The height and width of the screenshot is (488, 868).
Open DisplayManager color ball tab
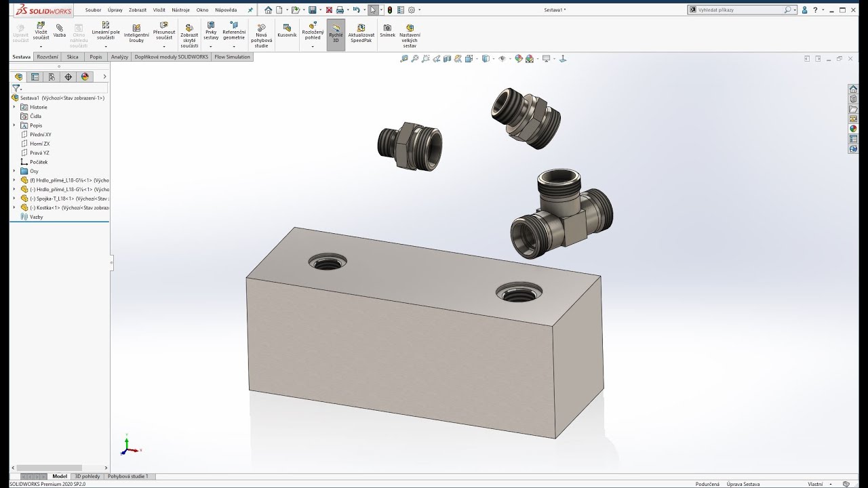click(85, 77)
